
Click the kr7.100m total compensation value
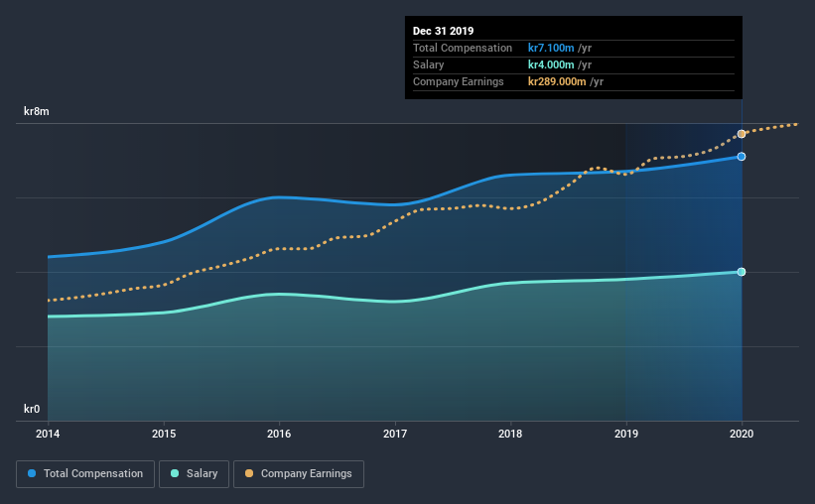pos(551,48)
